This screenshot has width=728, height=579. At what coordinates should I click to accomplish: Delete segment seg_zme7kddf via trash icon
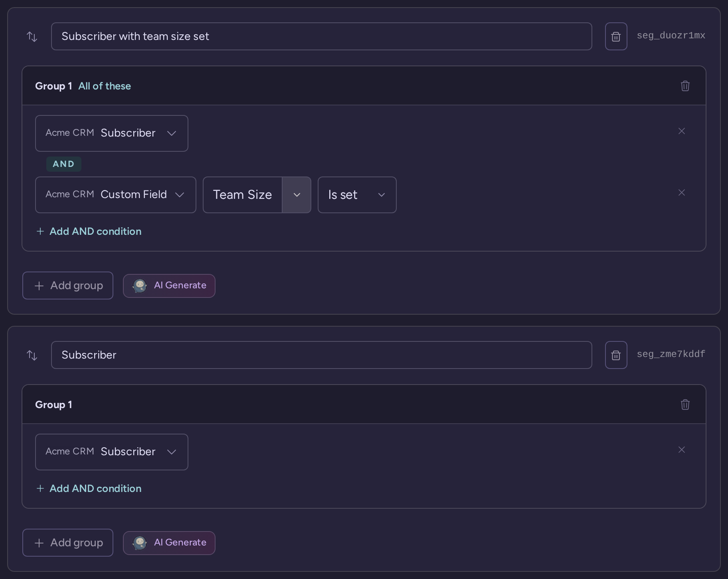(x=616, y=355)
